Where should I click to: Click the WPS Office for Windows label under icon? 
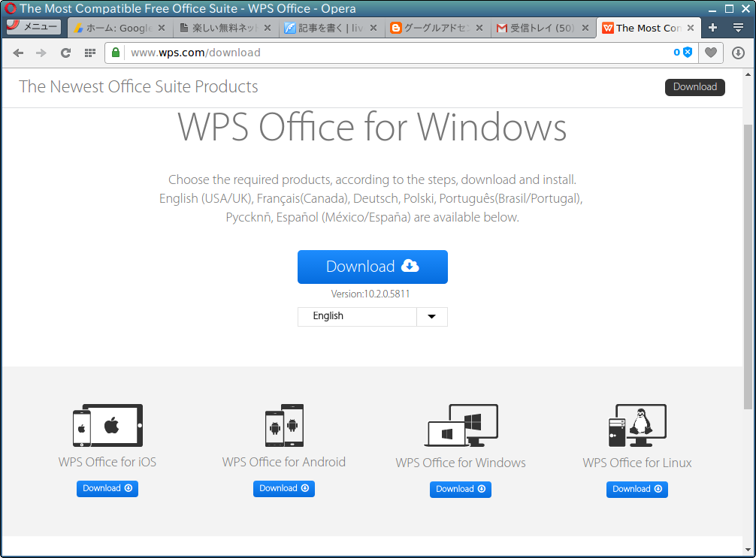point(461,463)
